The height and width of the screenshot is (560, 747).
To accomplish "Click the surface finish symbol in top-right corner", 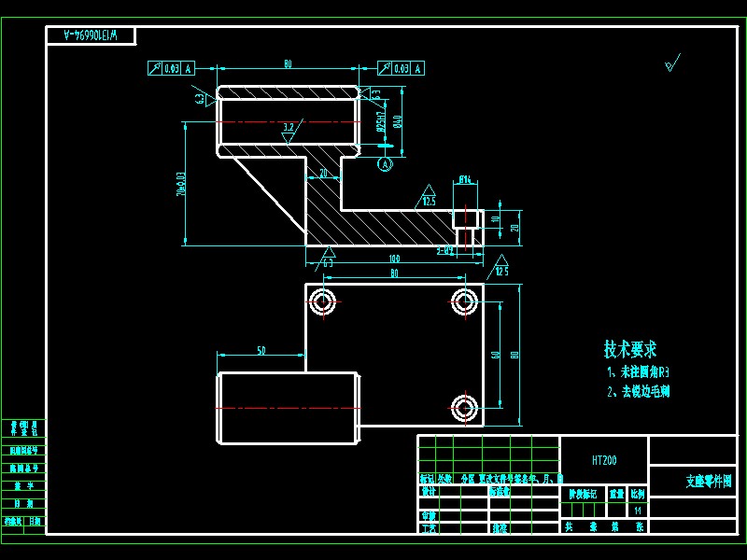I will (672, 63).
